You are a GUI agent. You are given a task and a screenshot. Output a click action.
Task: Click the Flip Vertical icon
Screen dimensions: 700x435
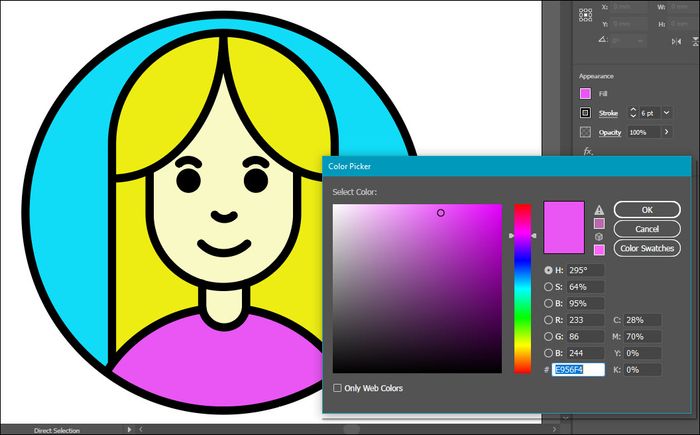click(696, 42)
